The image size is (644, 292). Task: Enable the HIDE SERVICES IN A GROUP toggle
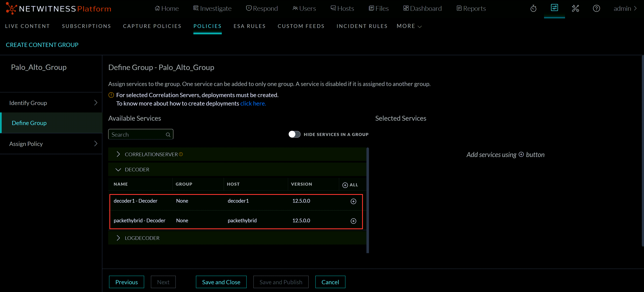(295, 134)
